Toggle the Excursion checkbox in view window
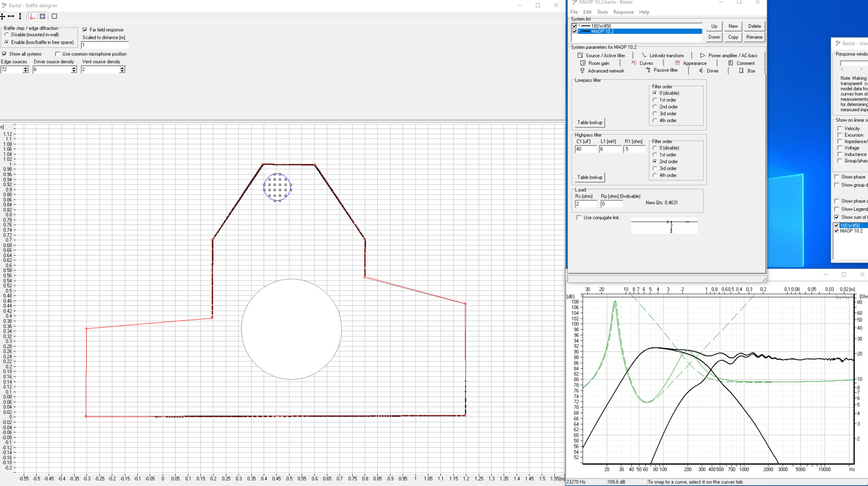868x486 pixels. pyautogui.click(x=840, y=135)
